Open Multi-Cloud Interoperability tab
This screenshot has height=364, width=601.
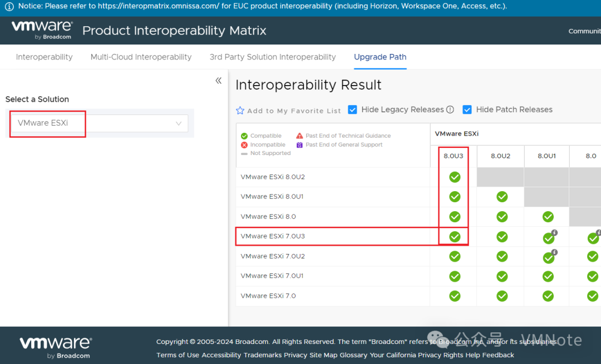141,57
